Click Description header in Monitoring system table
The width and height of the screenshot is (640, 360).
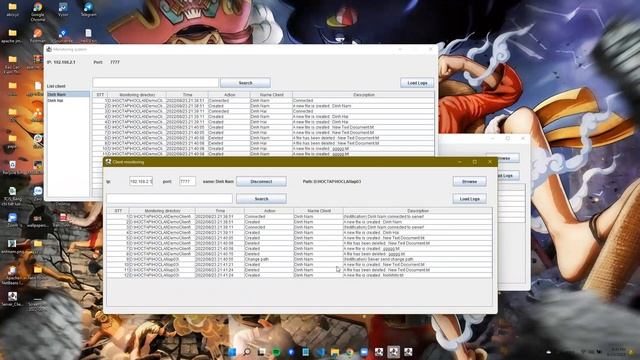click(x=363, y=95)
